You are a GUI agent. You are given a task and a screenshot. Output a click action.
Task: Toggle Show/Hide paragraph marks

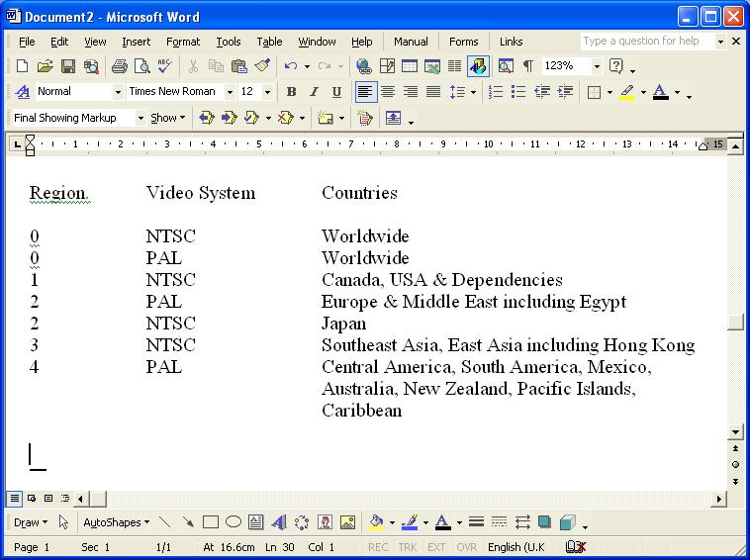(x=528, y=66)
